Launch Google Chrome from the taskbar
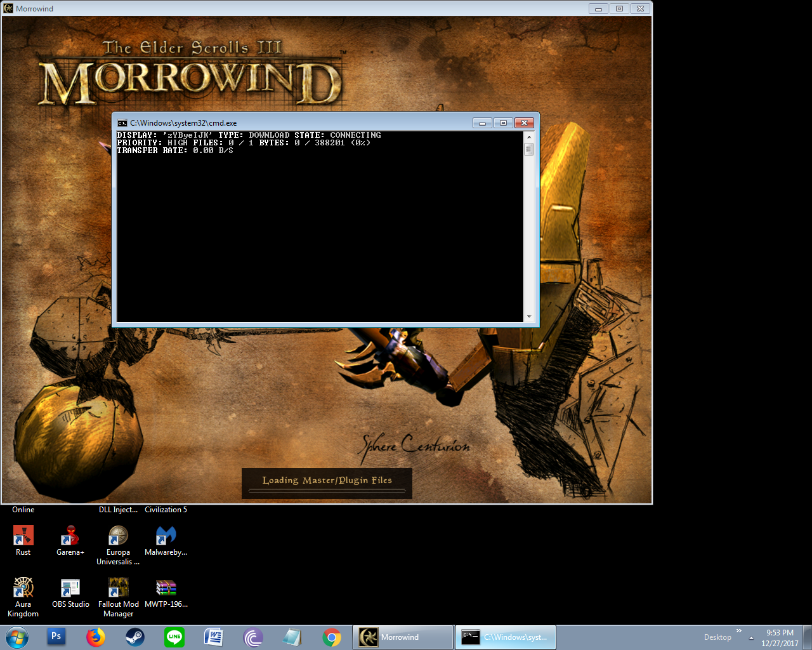812x650 pixels. click(x=332, y=637)
